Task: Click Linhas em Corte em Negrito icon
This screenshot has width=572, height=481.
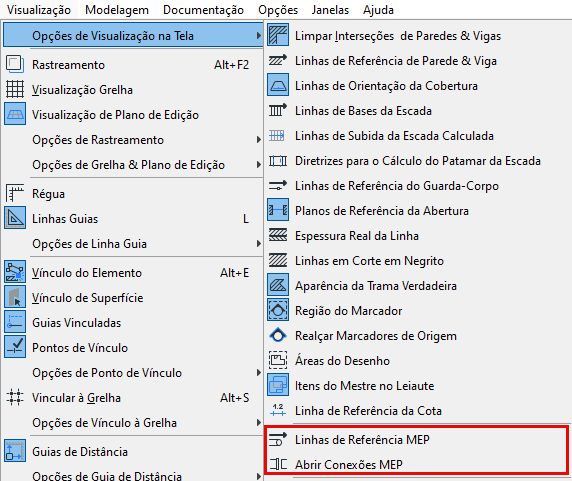Action: 278,260
